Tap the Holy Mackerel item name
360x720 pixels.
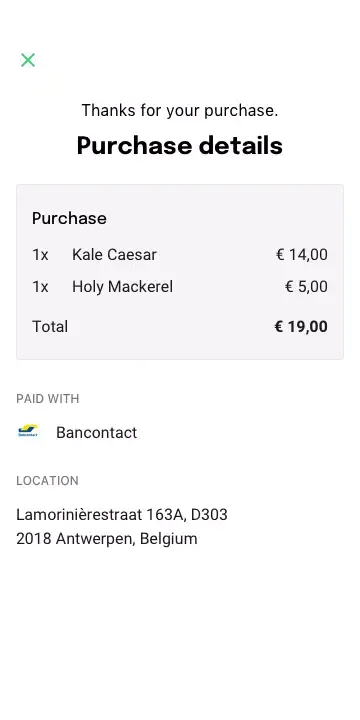point(122,287)
